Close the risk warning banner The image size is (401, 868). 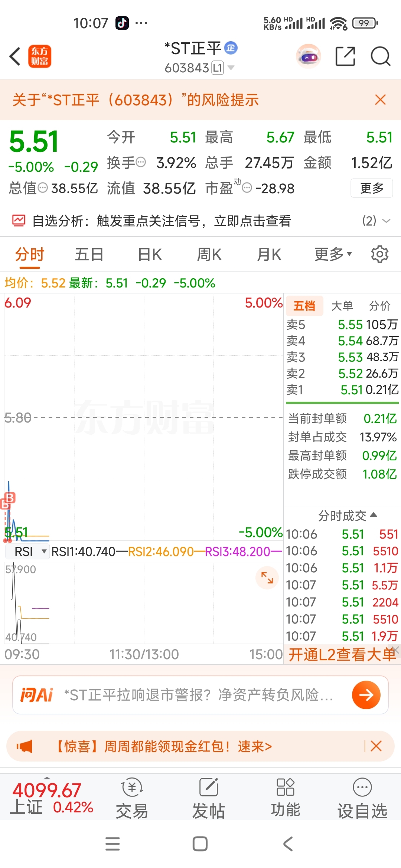point(380,100)
